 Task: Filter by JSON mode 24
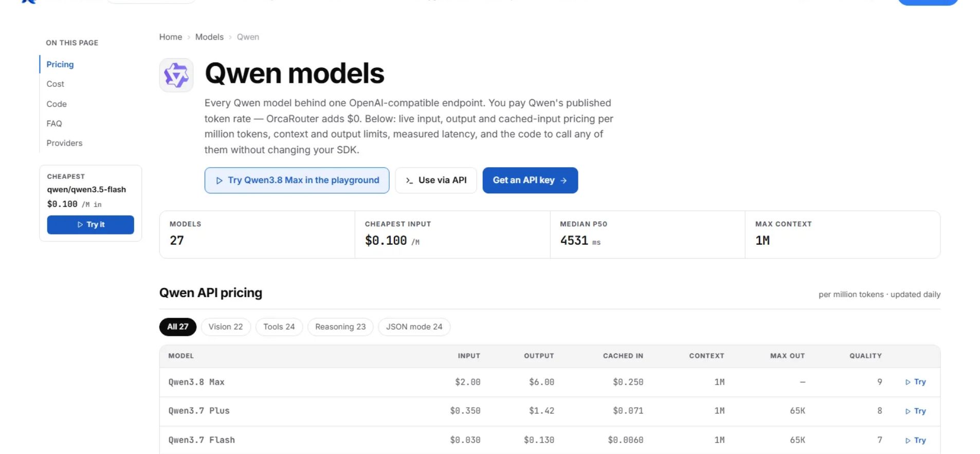click(414, 327)
